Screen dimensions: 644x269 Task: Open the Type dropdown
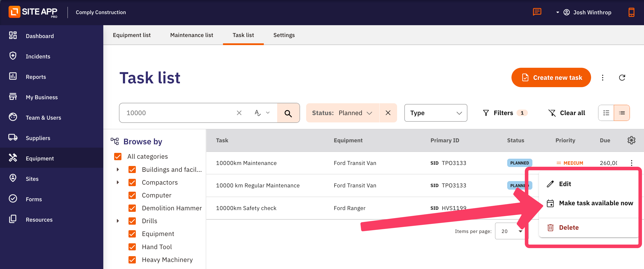[x=436, y=113]
